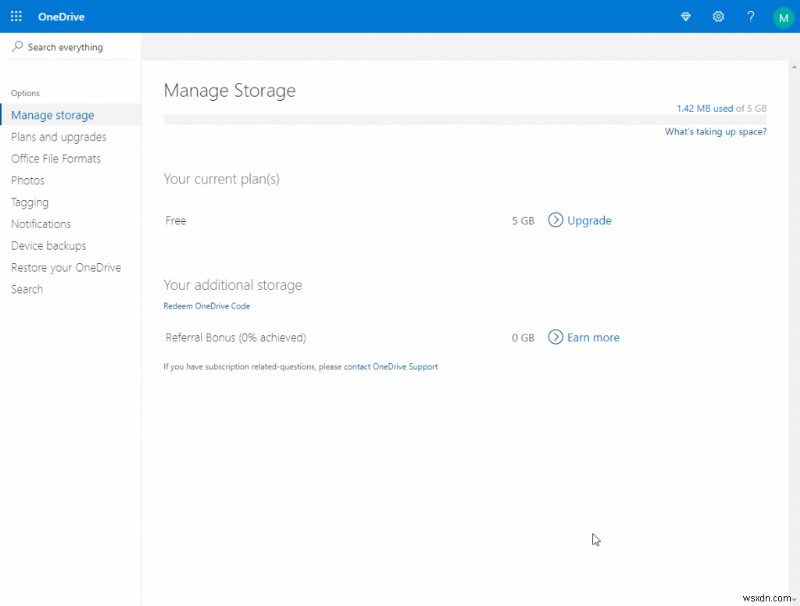Open the Premium diamond icon
The height and width of the screenshot is (606, 800).
(x=686, y=17)
